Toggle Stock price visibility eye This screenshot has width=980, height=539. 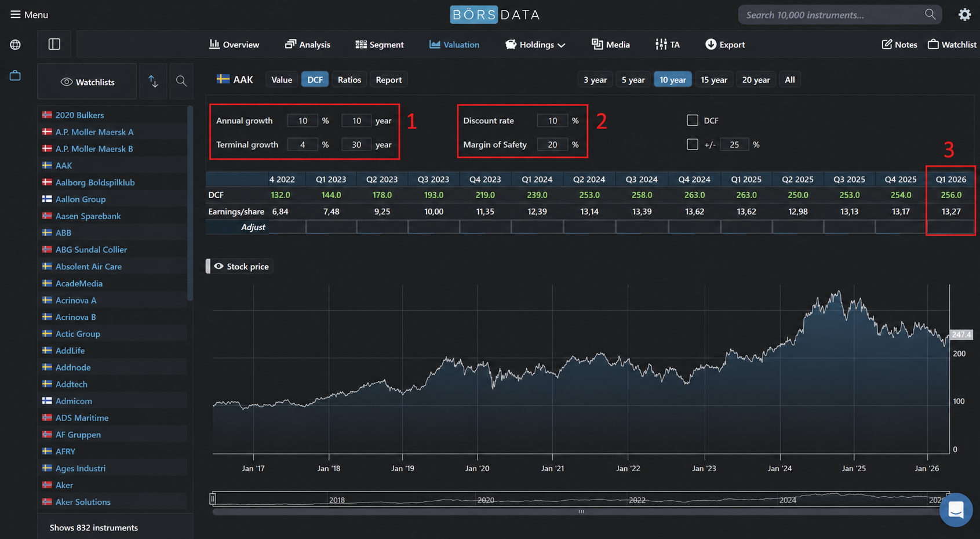[218, 266]
